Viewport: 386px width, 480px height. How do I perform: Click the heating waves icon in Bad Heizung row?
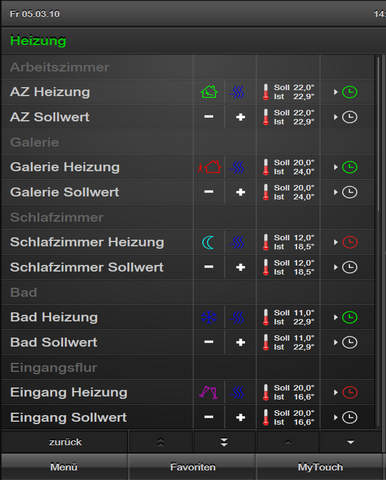237,317
